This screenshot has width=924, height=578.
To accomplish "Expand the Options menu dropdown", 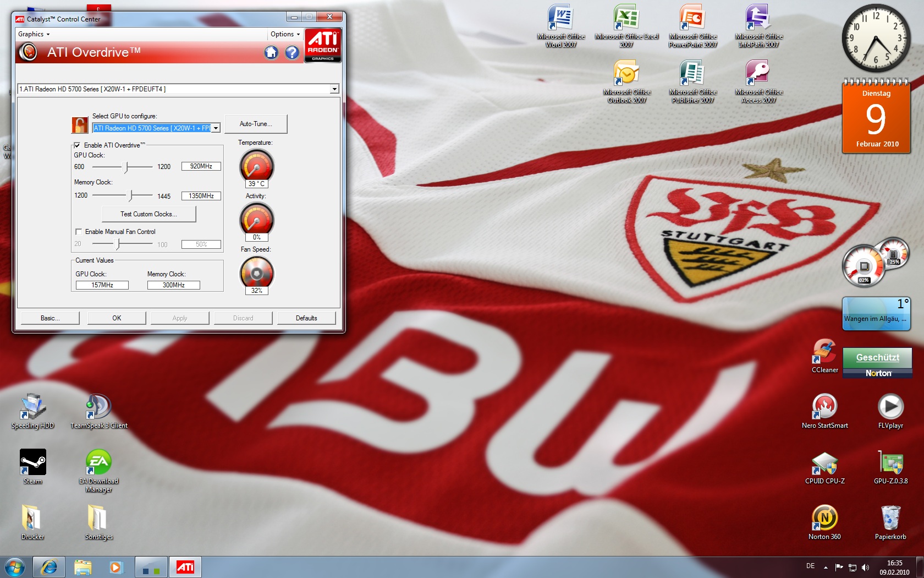I will click(x=285, y=34).
